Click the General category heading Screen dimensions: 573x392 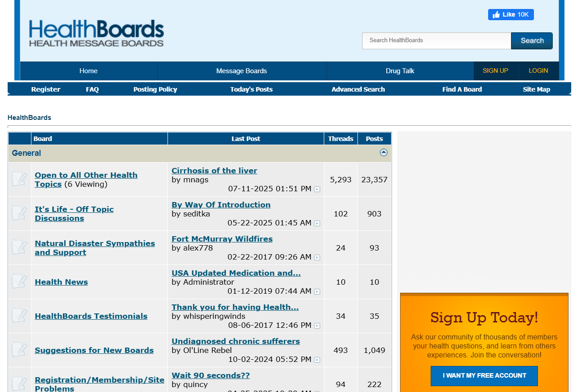26,153
